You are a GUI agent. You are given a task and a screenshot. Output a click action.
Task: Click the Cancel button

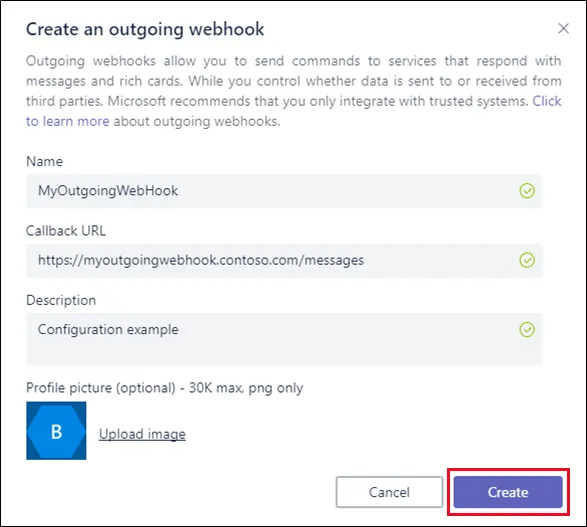point(389,492)
